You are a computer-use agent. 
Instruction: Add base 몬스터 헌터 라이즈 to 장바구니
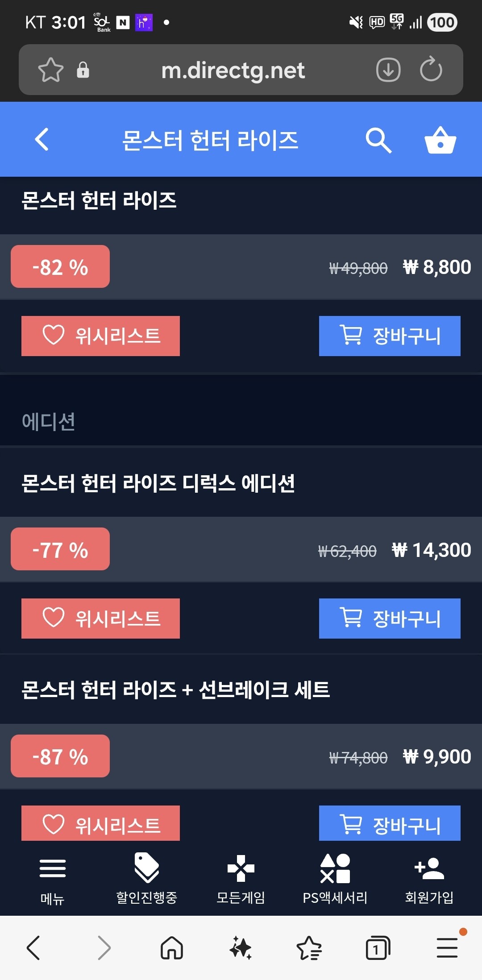390,336
